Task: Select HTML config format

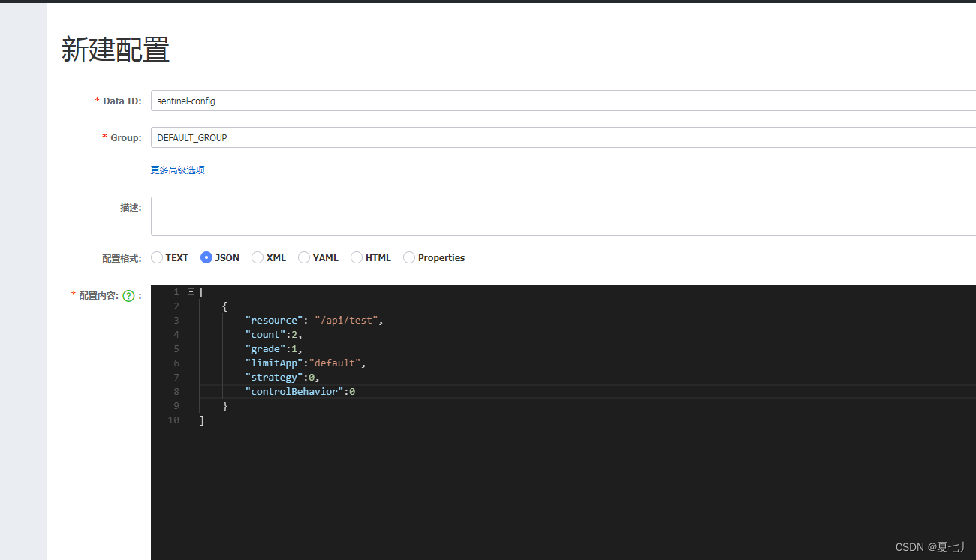Action: (x=357, y=257)
